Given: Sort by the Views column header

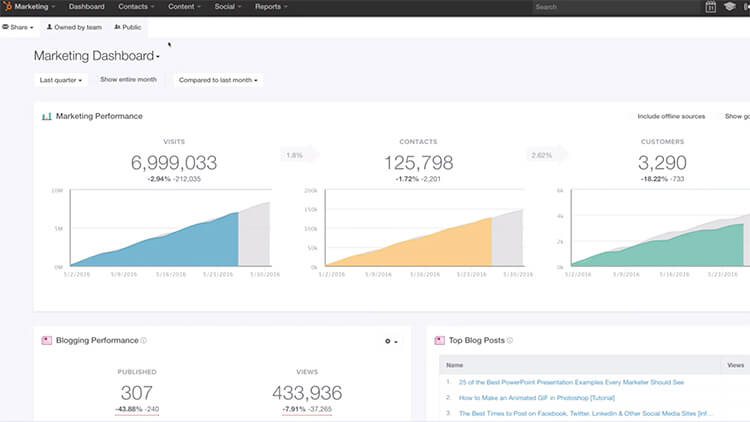Looking at the screenshot, I should coord(735,365).
